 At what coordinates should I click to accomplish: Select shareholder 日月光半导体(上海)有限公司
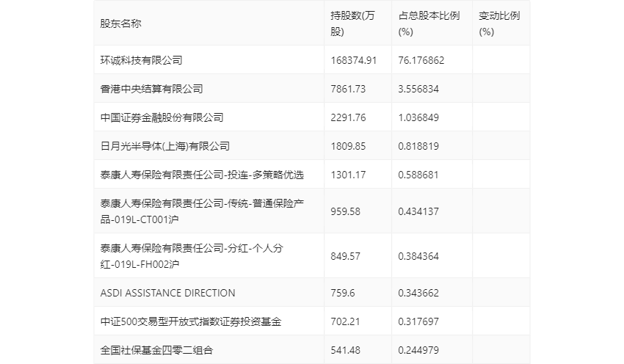[165, 146]
